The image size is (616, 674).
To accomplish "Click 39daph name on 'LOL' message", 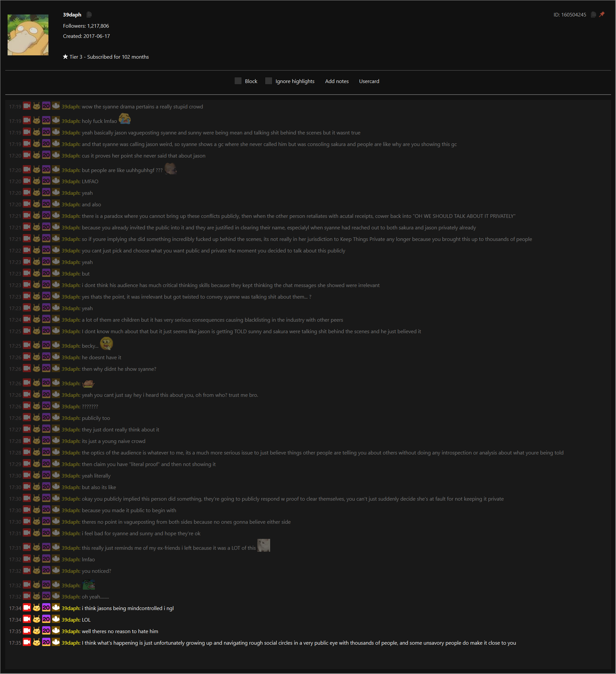I will point(71,620).
